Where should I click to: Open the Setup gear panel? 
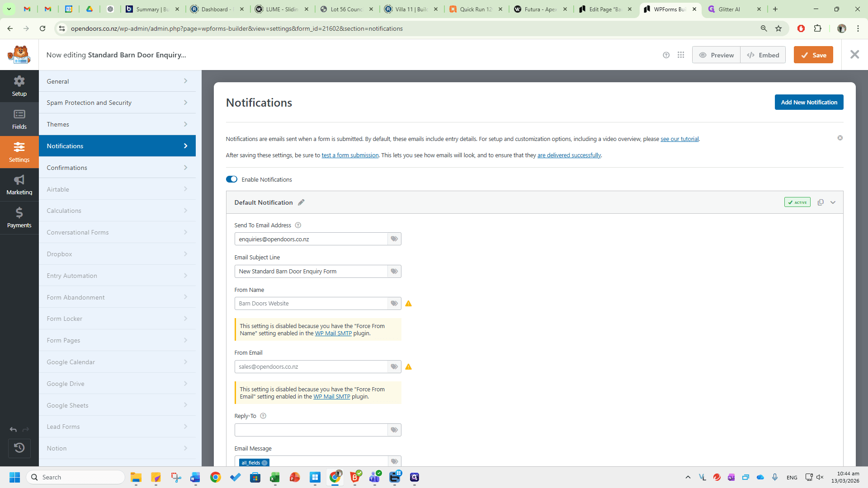[x=19, y=86]
